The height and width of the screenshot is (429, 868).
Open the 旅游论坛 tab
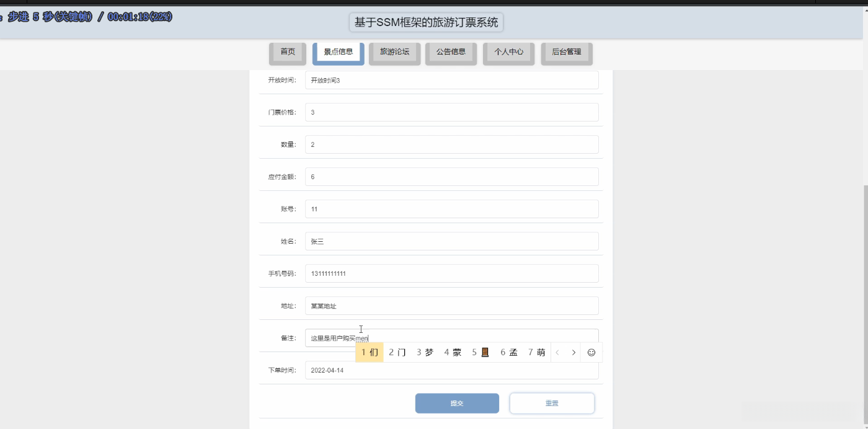pos(394,53)
